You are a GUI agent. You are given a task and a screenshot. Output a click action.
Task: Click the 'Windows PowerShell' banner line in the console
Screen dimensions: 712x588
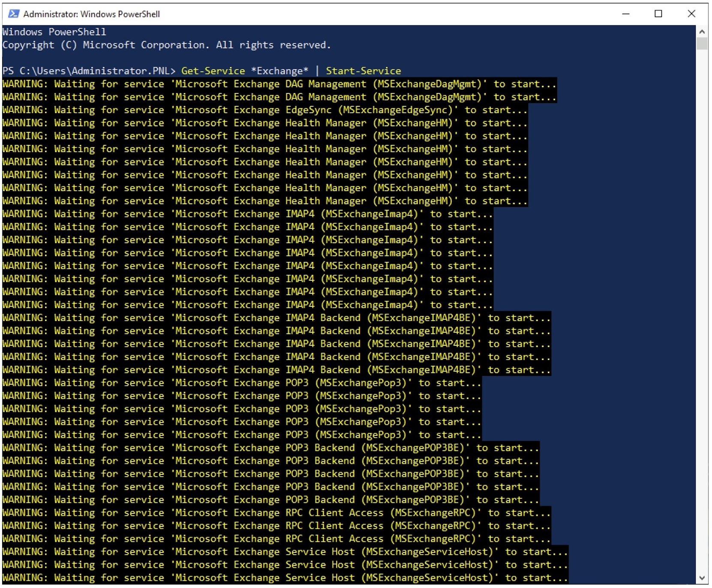point(54,32)
